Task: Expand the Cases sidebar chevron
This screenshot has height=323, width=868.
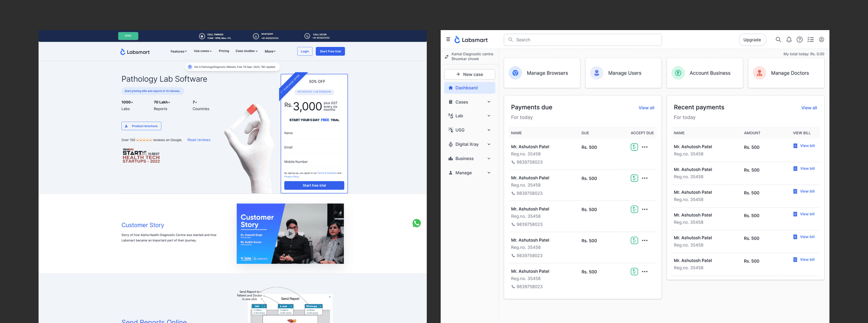Action: (x=489, y=102)
